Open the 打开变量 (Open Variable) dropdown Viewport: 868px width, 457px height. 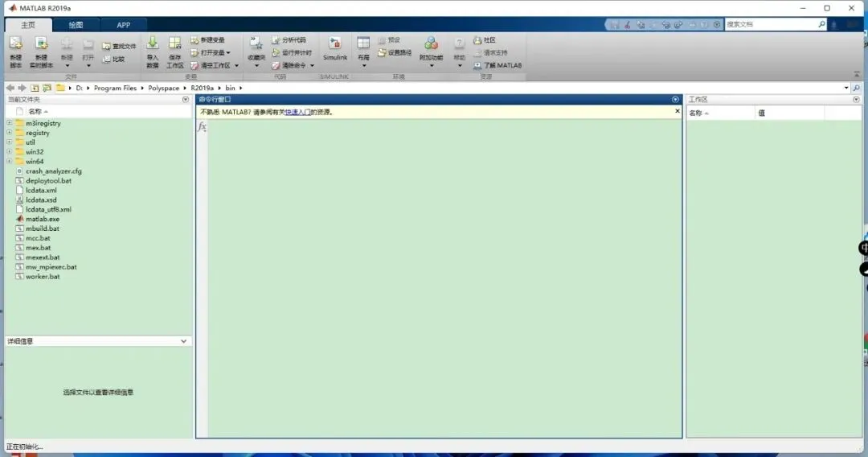tap(228, 52)
